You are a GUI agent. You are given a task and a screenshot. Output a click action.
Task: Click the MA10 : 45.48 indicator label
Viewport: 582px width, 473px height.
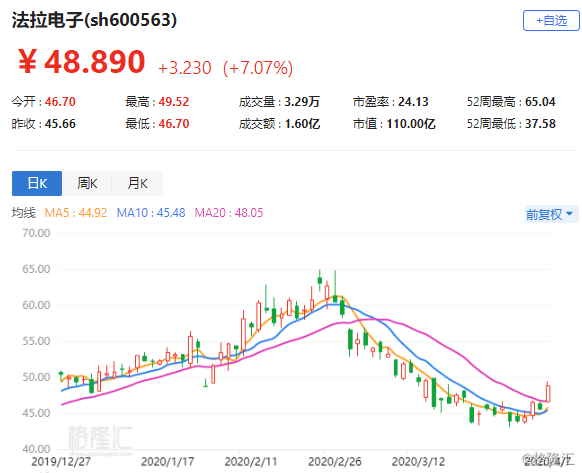(x=151, y=213)
